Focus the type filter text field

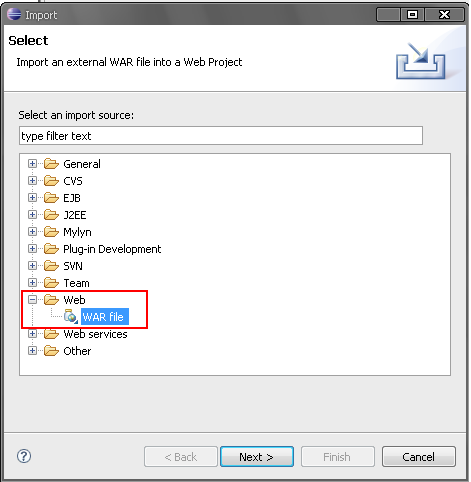221,136
